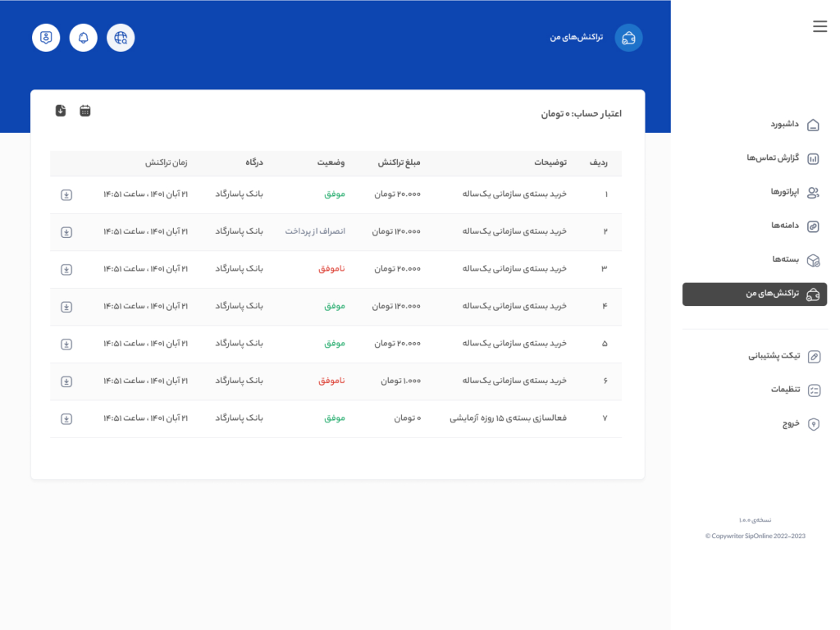Click the تیکت پشتیبانی edit icon
This screenshot has height=630, width=840.
[814, 357]
